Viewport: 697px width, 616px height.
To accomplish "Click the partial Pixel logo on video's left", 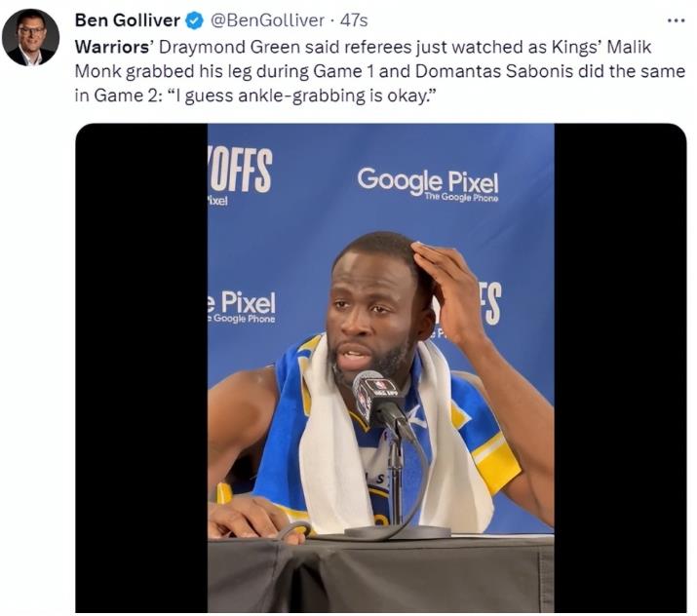I will click(x=242, y=306).
